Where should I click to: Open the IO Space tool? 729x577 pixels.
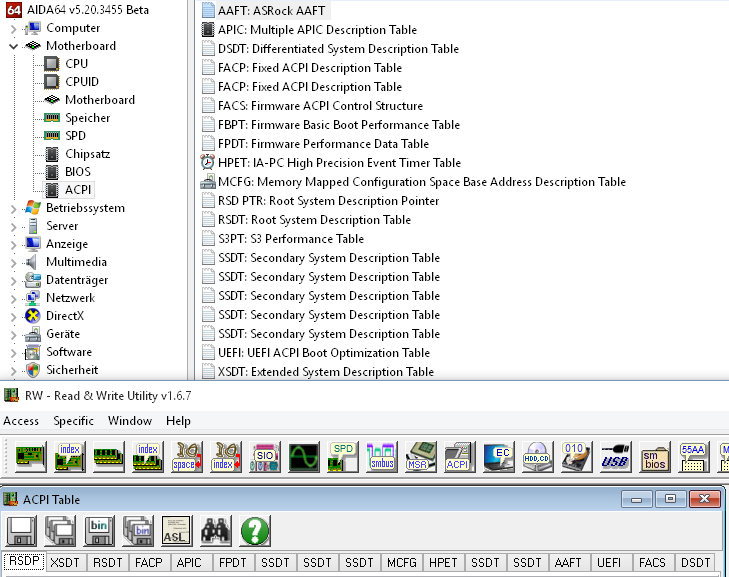click(x=186, y=457)
